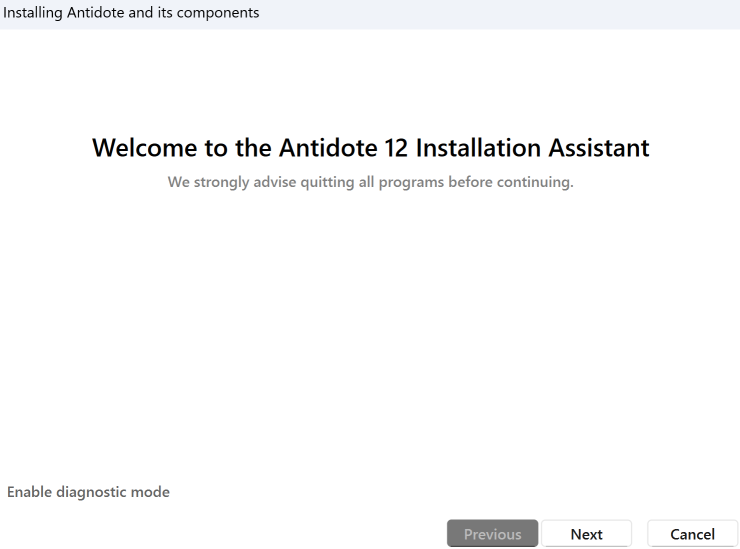Enable diagnostic mode
Screen dimensions: 740x549
click(88, 492)
